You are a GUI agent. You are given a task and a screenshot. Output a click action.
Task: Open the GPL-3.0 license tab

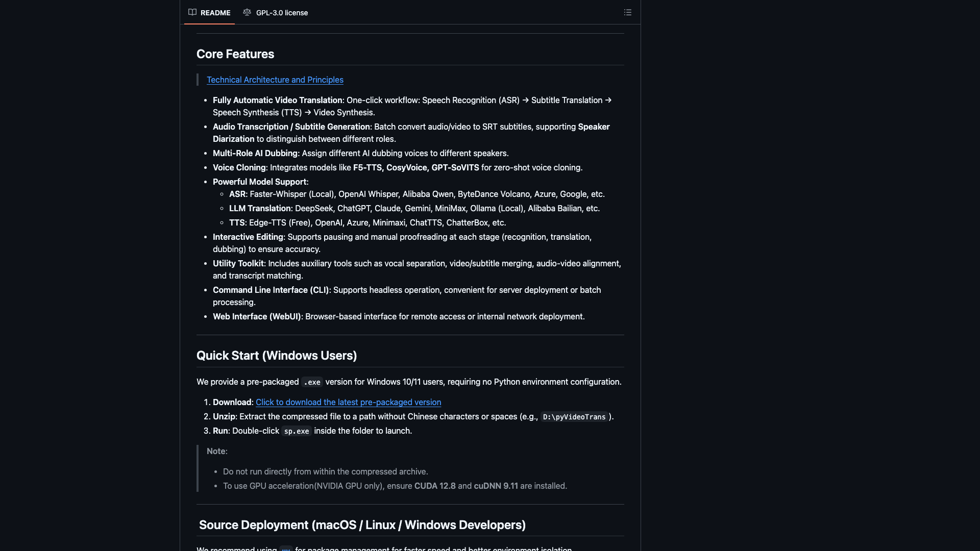click(x=276, y=12)
